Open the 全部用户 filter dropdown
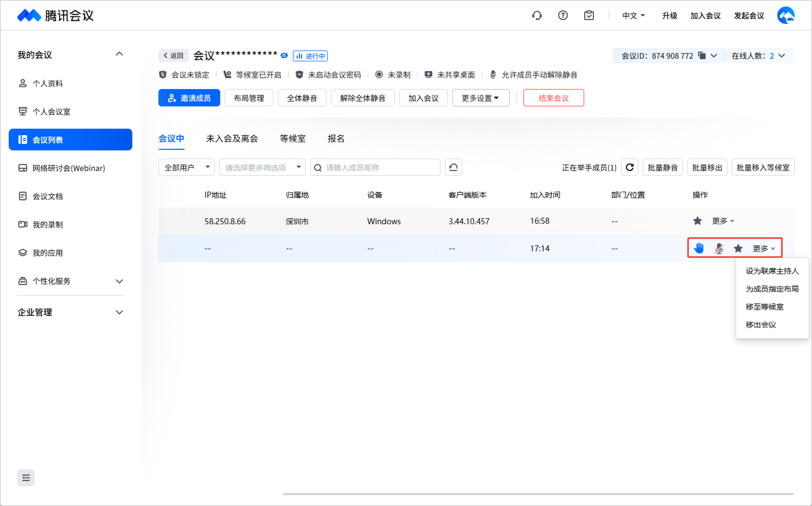Image resolution: width=812 pixels, height=506 pixels. [x=186, y=167]
